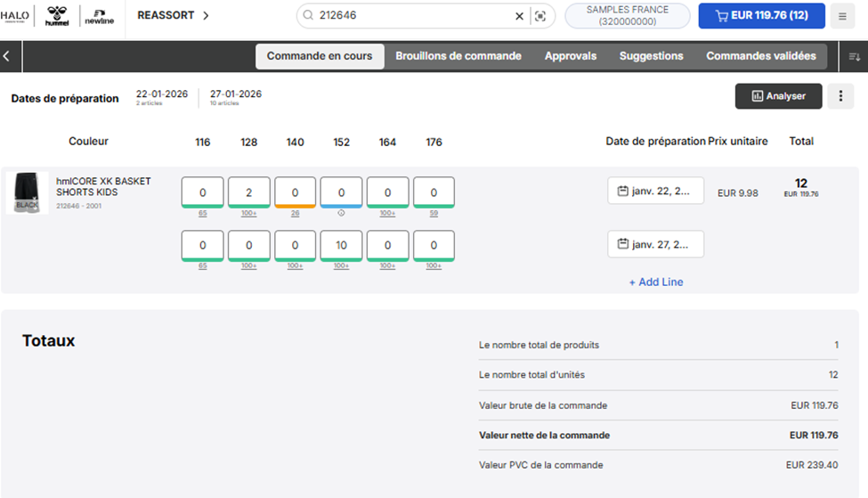
Task: Open the janv. 27 date picker
Action: click(655, 244)
